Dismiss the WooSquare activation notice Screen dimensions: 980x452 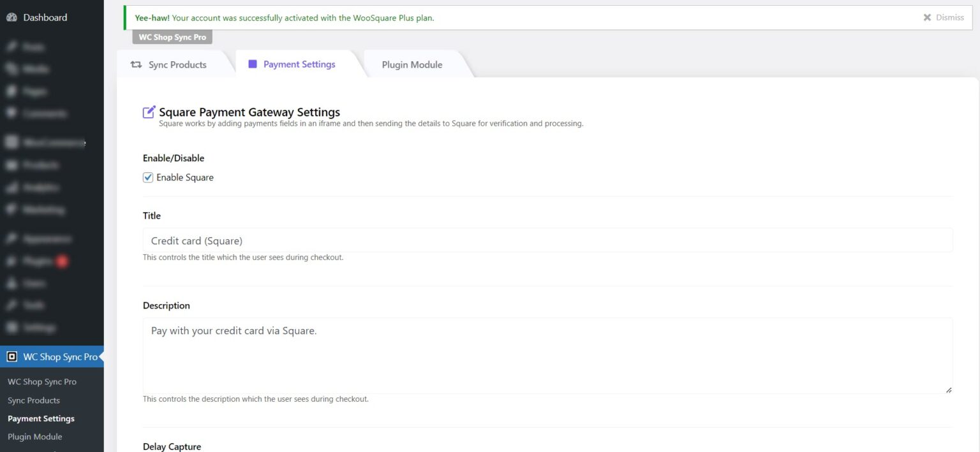coord(943,17)
